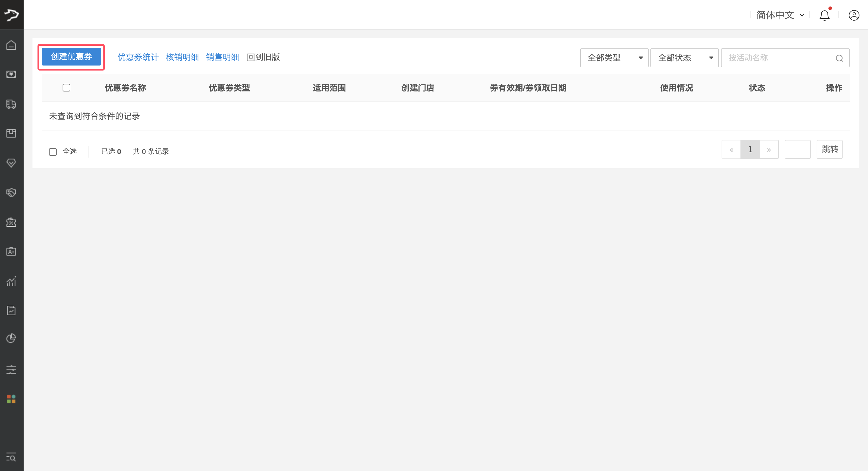Expand the 全部类型 dropdown
868x471 pixels.
(614, 58)
